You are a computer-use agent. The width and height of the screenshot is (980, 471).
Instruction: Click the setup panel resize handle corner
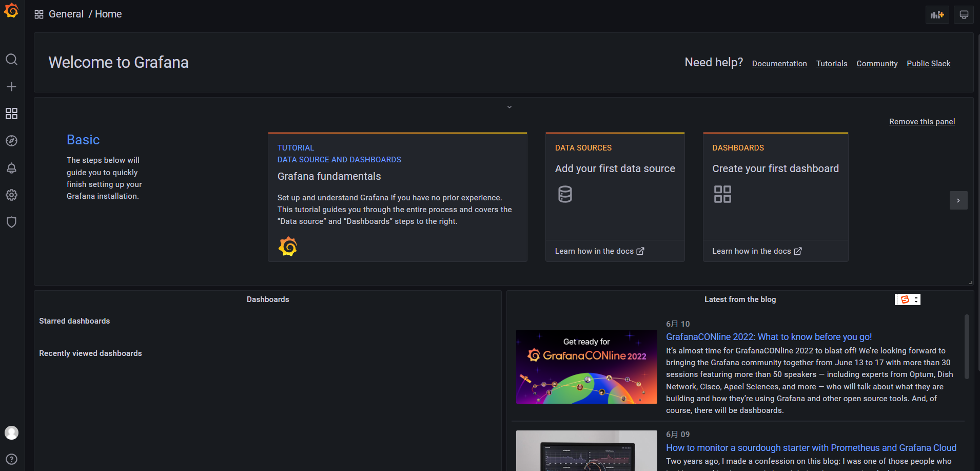pos(971,282)
